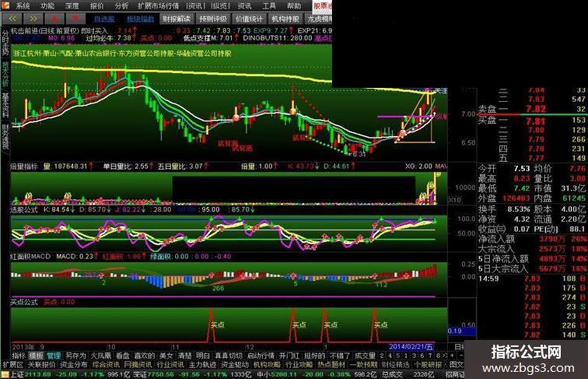Click the 6.31 low price label
The image size is (588, 379).
[358, 154]
